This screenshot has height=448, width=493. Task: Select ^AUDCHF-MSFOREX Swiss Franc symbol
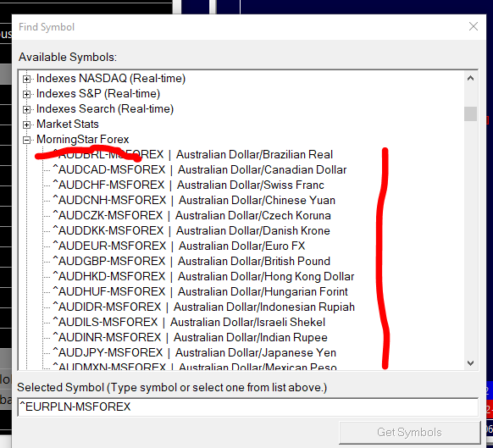pos(188,185)
